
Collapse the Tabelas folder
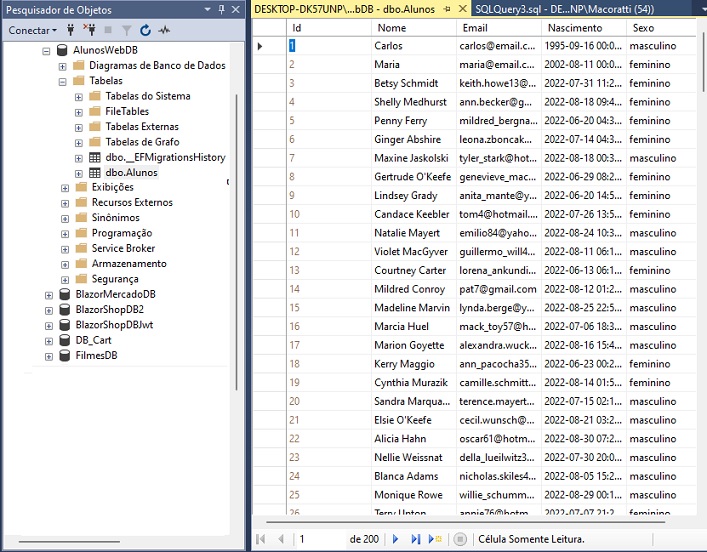[62, 82]
